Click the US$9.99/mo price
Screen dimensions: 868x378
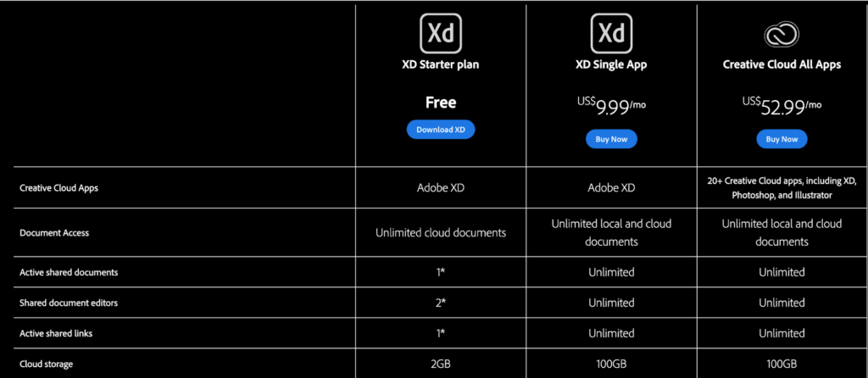click(611, 105)
